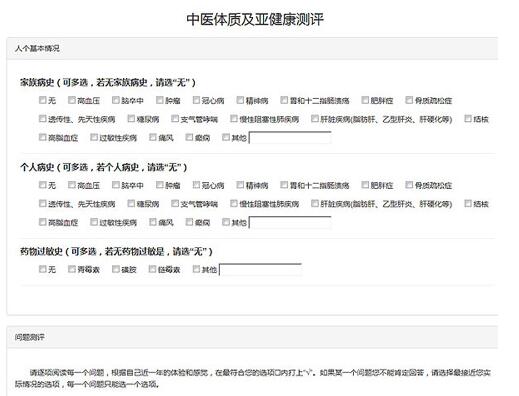The height and width of the screenshot is (396, 519).
Task: Tick 磺胺 in 药物过敏史
Action: click(x=116, y=269)
